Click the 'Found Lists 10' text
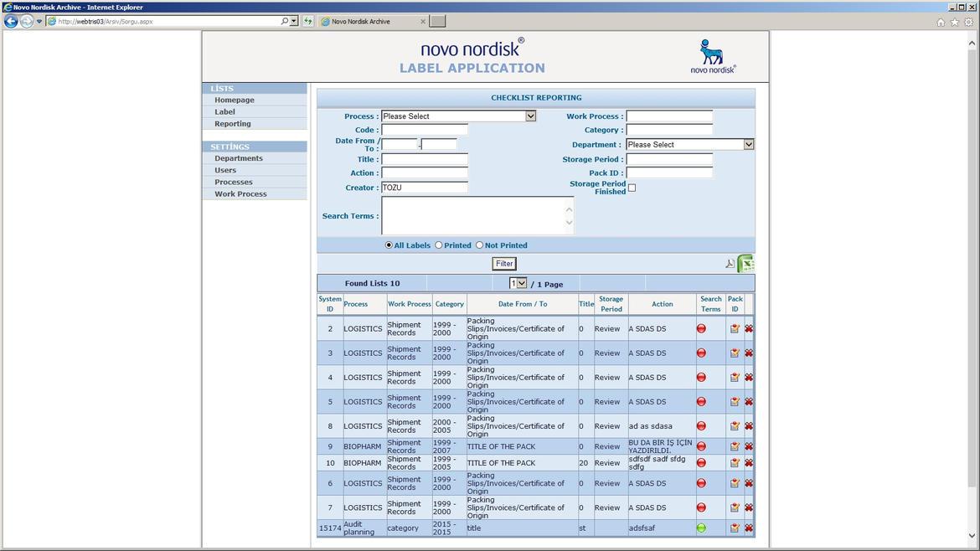Image resolution: width=980 pixels, height=551 pixels. [372, 284]
